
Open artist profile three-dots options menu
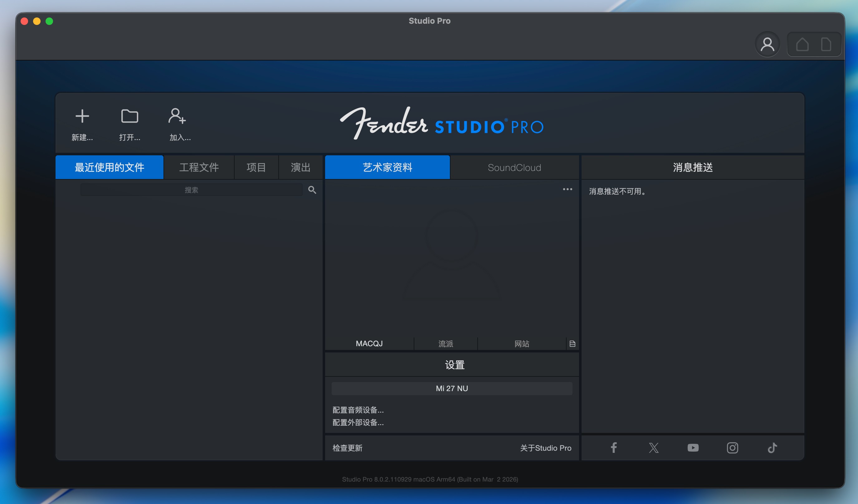click(567, 189)
